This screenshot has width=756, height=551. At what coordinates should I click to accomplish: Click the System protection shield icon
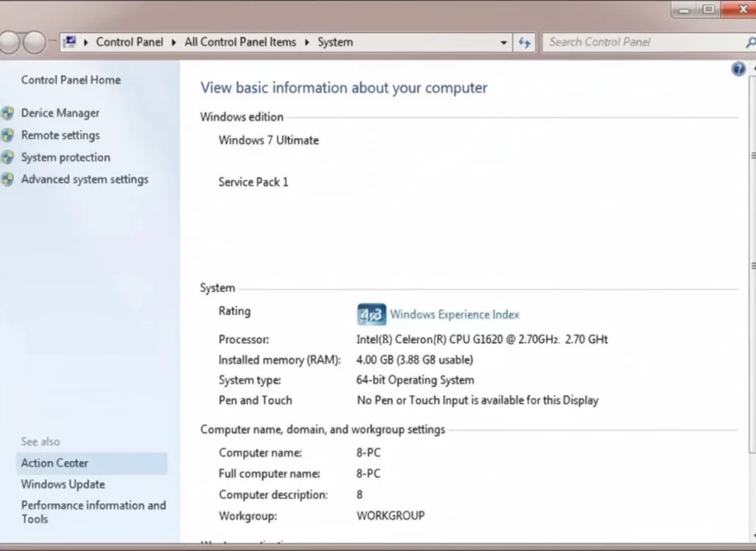(x=7, y=158)
